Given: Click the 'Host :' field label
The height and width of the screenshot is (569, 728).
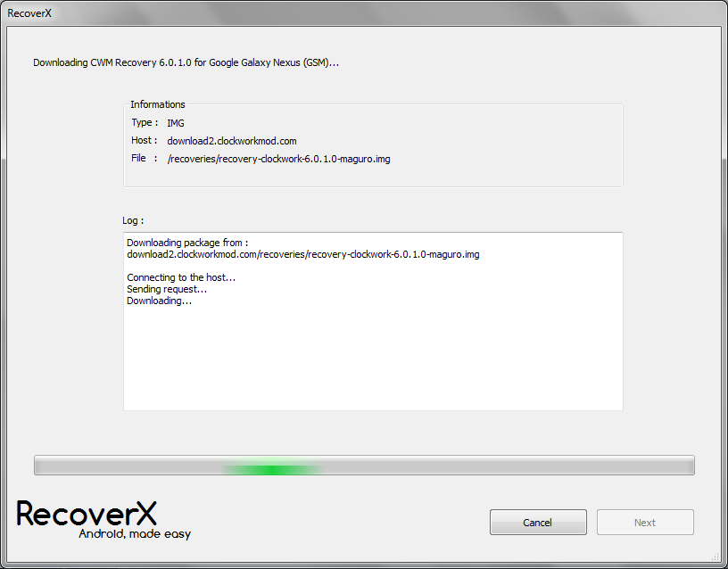Looking at the screenshot, I should click(x=144, y=141).
